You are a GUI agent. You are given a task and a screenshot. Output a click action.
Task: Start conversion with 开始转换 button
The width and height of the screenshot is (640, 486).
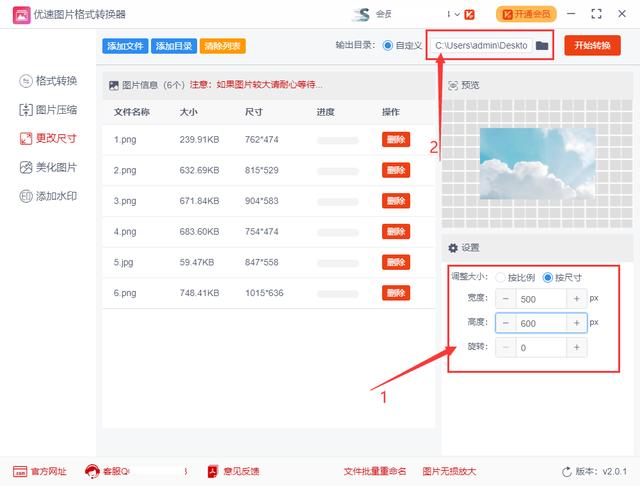click(x=592, y=45)
